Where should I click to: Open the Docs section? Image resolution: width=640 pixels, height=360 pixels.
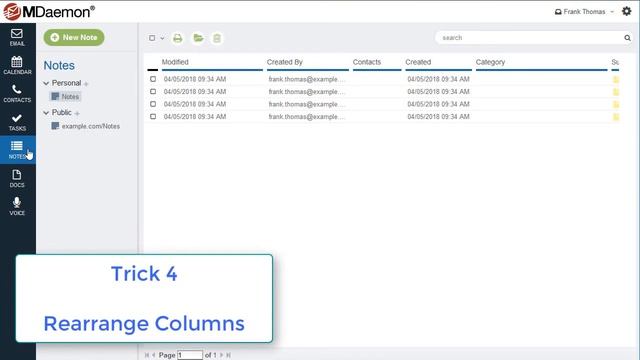click(x=17, y=179)
